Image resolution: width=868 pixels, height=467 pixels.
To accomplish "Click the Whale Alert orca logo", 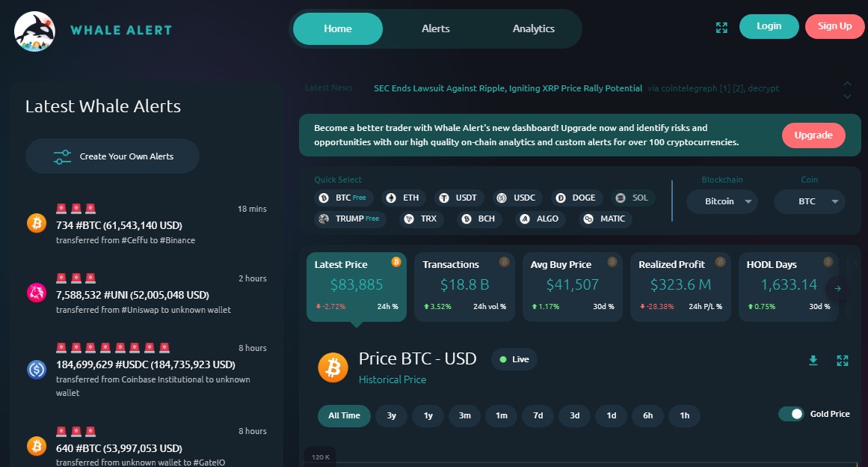I will [35, 31].
